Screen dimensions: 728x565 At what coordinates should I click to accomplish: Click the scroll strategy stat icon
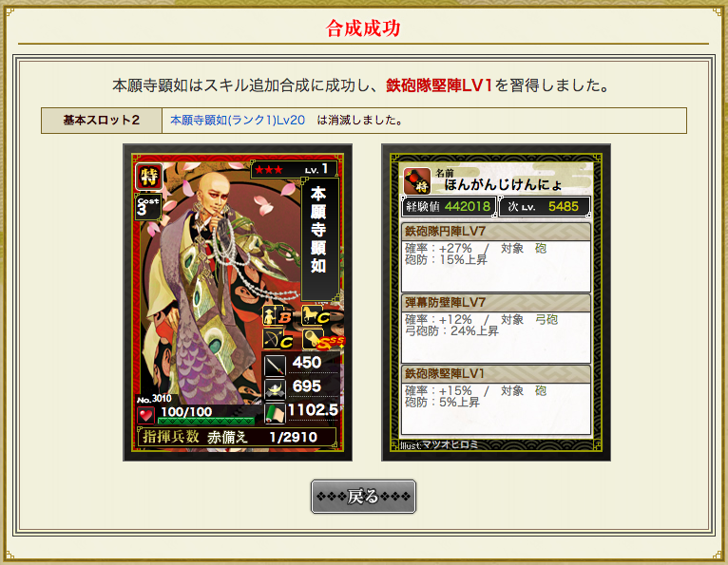(275, 413)
